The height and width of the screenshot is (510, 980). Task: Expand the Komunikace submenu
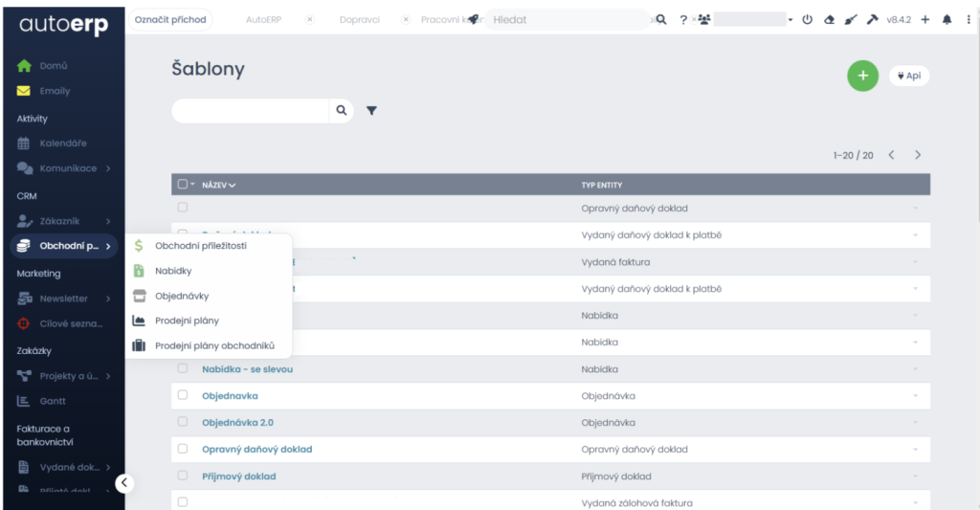pos(108,168)
